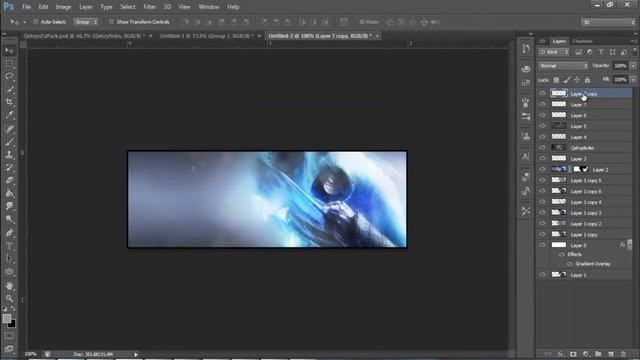Select the Eraser tool
Screen dimensions: 640x360
pos(9,180)
